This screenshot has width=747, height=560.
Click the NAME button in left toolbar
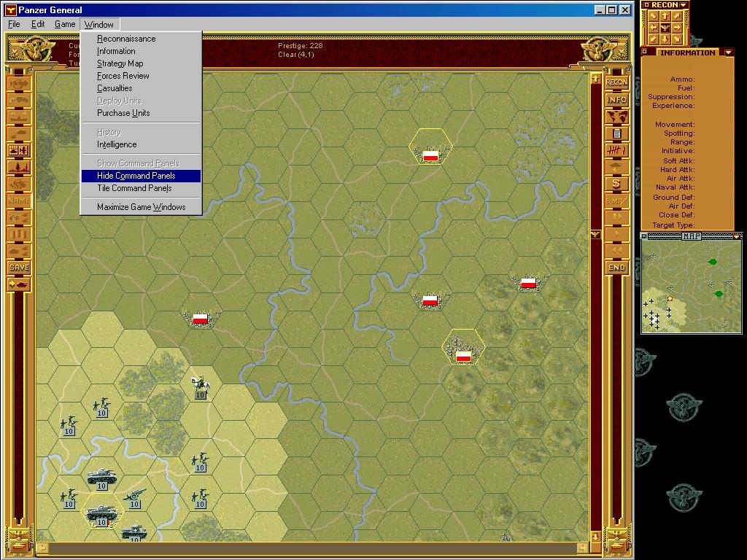(19, 201)
